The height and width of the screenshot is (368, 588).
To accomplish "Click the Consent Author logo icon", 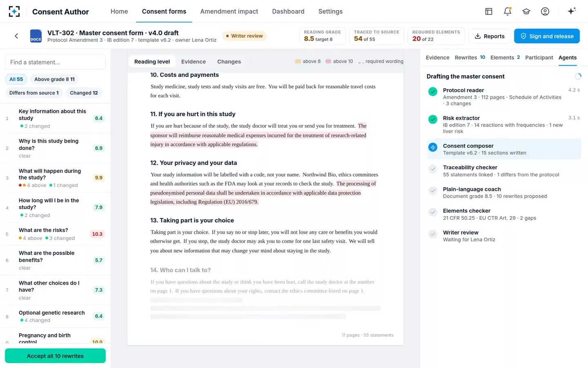I will point(14,11).
